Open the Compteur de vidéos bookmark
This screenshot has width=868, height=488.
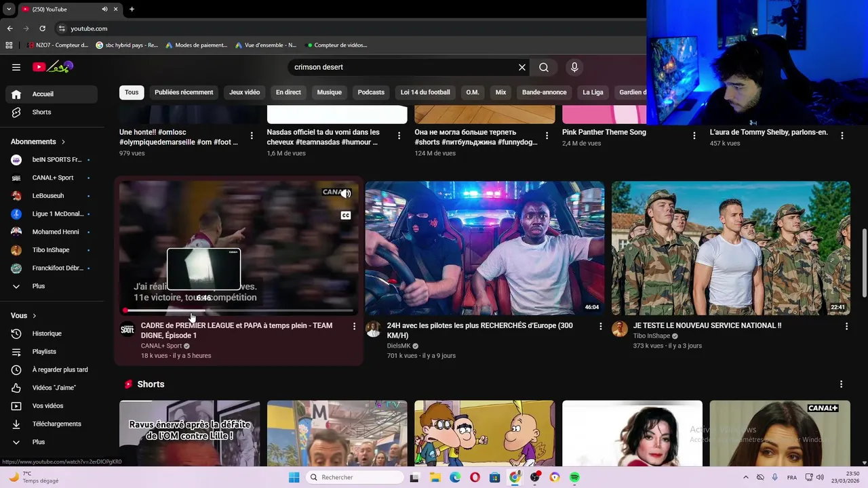(336, 45)
